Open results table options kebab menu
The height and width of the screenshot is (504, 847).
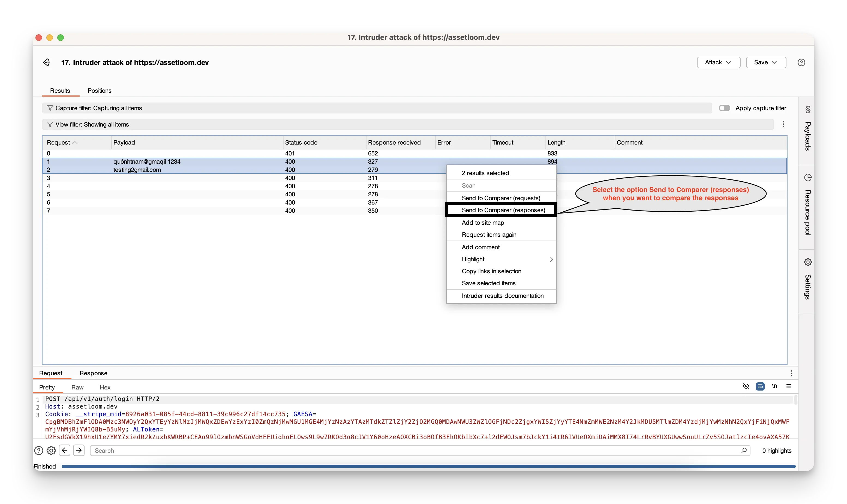point(783,124)
